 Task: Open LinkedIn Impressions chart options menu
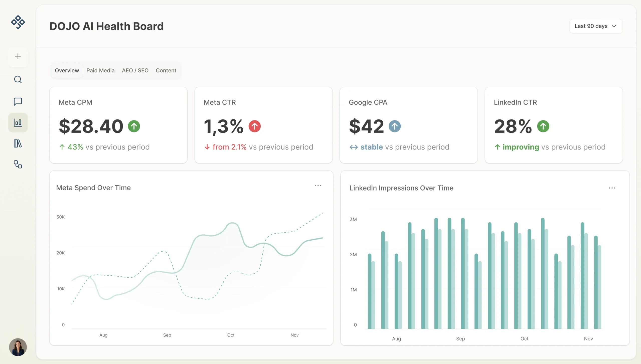[x=612, y=188]
